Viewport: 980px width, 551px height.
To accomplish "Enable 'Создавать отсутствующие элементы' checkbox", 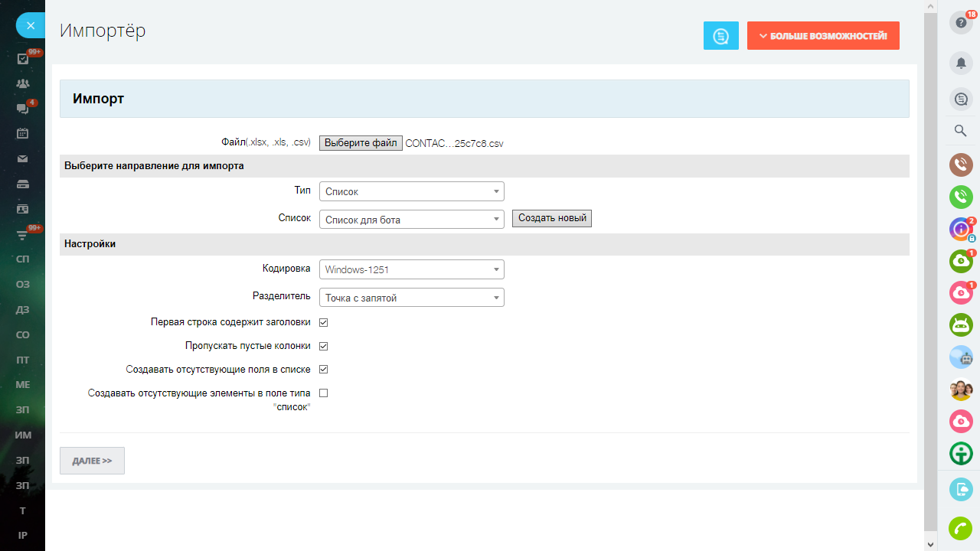I will click(323, 393).
